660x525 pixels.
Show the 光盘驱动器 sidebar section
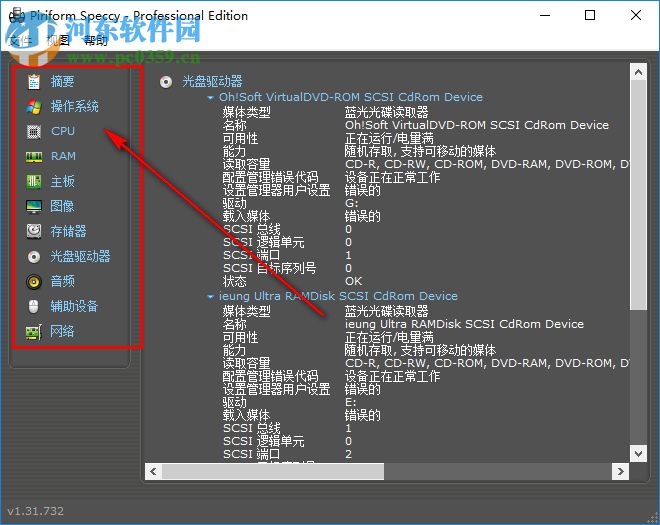[x=80, y=256]
